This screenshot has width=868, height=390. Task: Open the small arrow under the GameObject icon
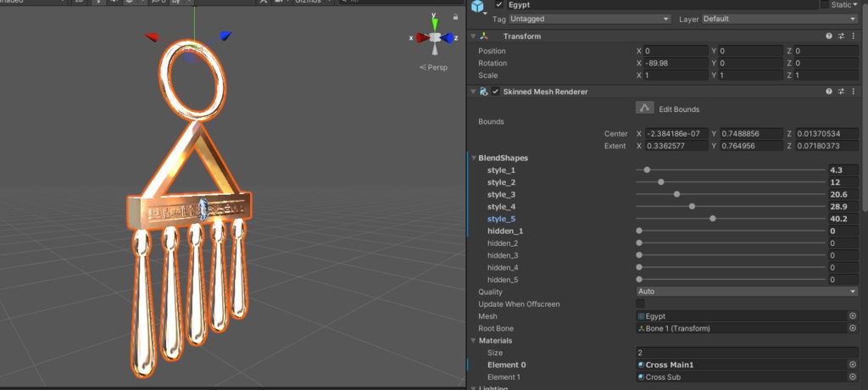(x=486, y=14)
